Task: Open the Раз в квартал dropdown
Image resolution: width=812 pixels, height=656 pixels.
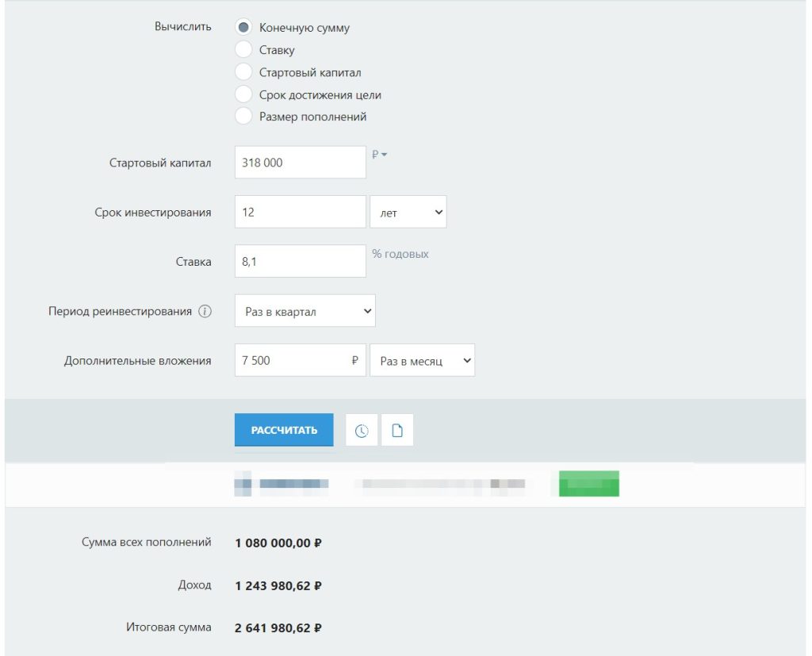Action: pyautogui.click(x=305, y=311)
